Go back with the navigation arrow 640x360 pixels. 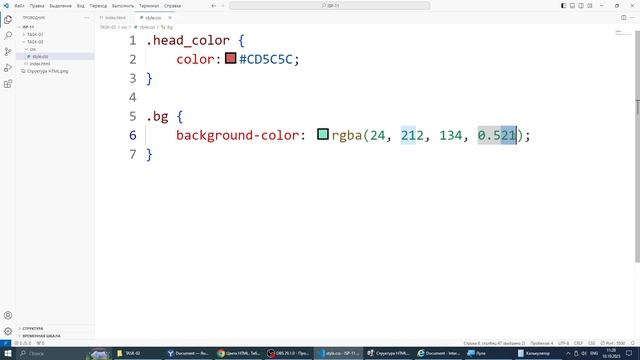click(x=213, y=6)
